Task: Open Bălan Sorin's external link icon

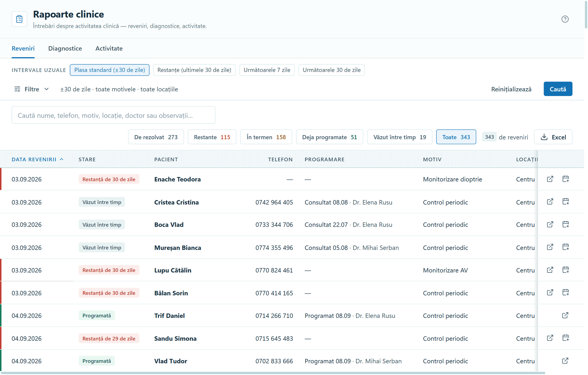Action: click(x=550, y=293)
